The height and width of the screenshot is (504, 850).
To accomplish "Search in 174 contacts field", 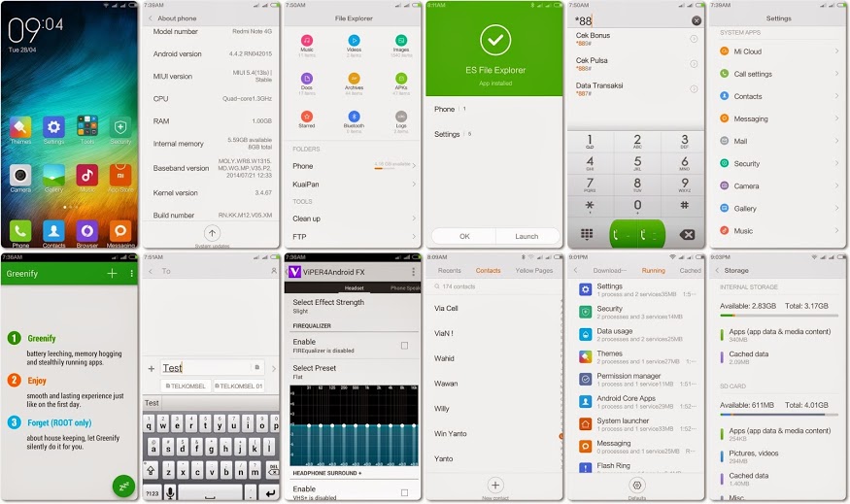I will pyautogui.click(x=494, y=286).
